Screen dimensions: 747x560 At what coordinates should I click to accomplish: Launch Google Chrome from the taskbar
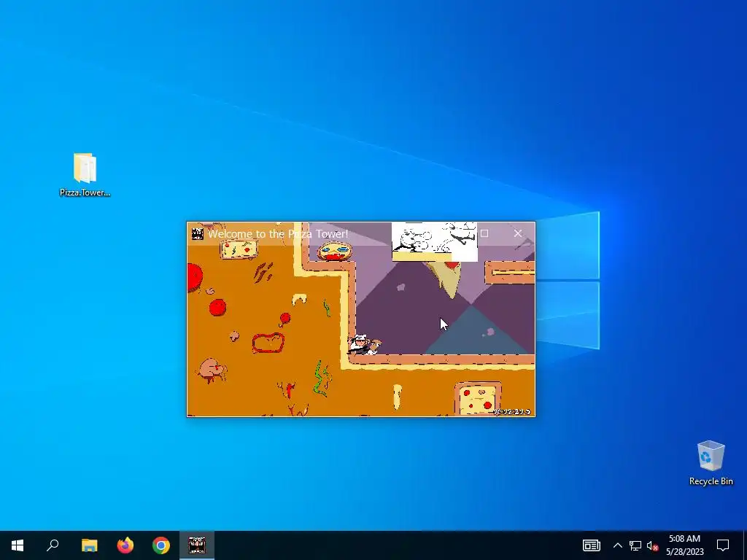tap(161, 545)
